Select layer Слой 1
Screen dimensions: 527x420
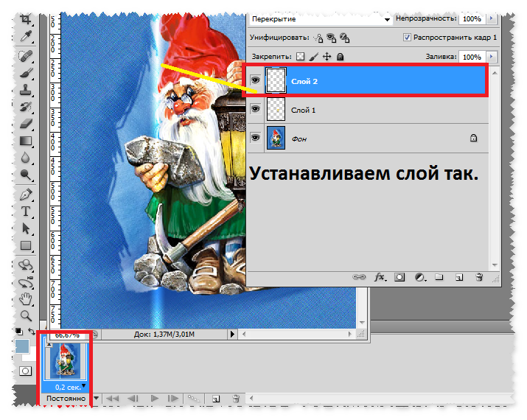(368, 109)
